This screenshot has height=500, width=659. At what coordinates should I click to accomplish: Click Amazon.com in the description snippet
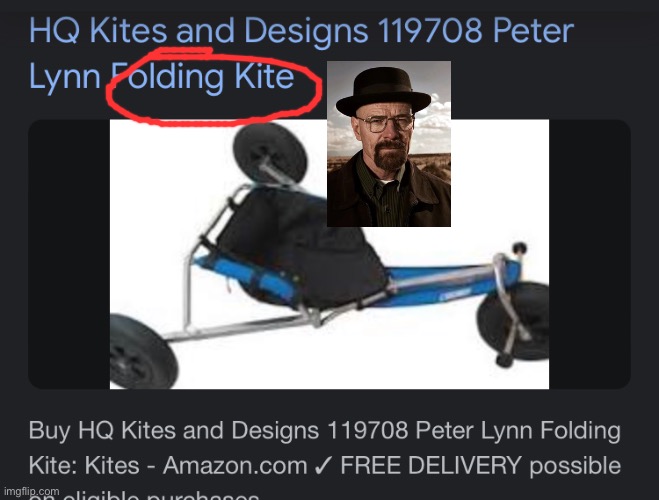point(235,466)
